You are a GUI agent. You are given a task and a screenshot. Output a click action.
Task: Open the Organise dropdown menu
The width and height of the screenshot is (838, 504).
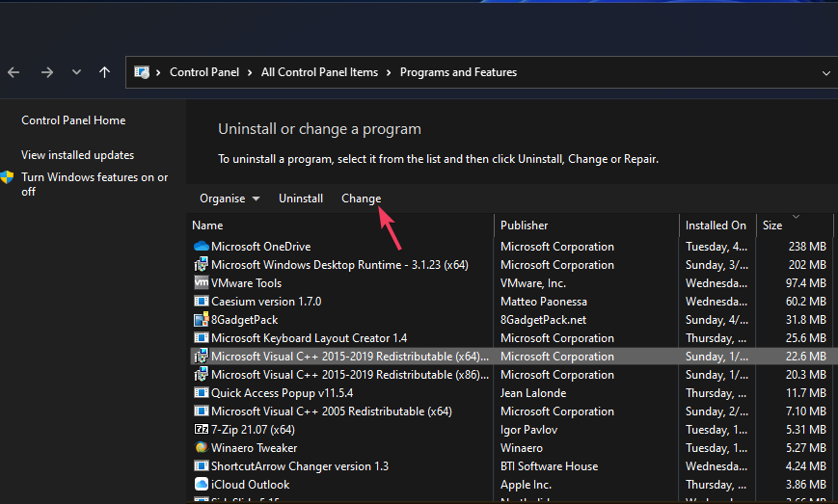coord(230,199)
